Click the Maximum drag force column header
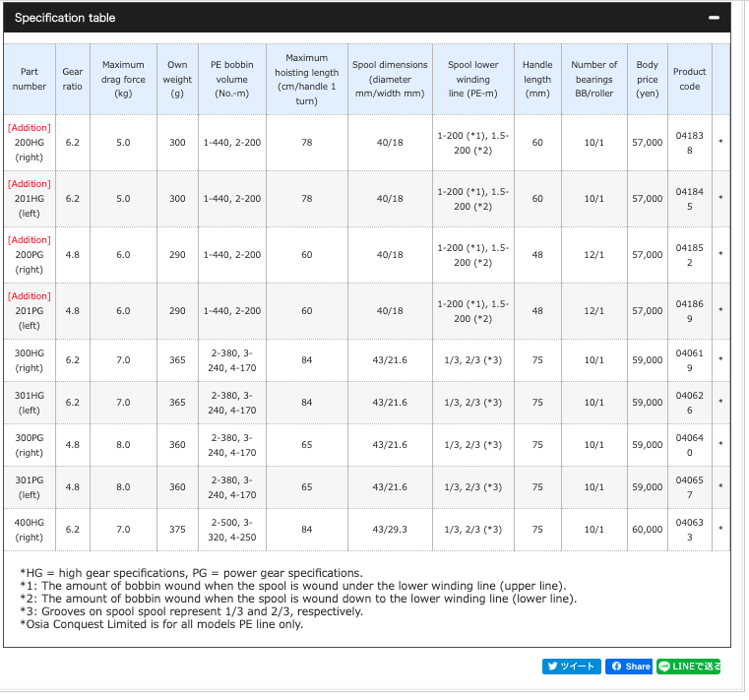 click(x=123, y=79)
